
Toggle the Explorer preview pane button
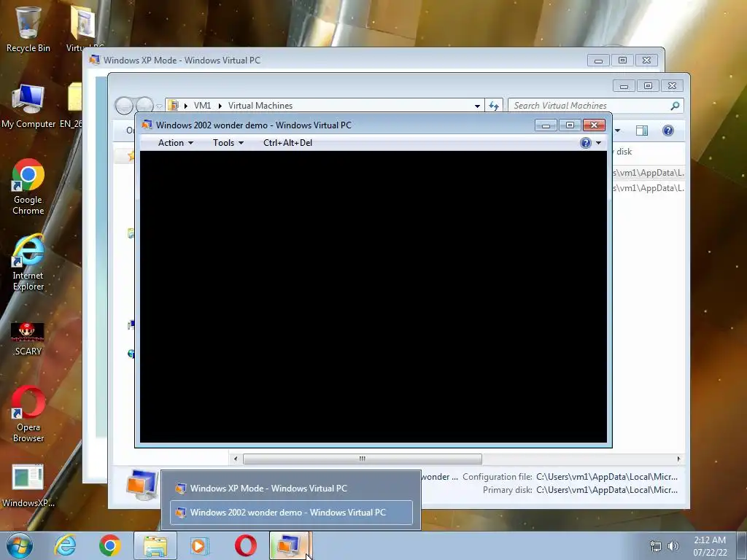point(642,131)
